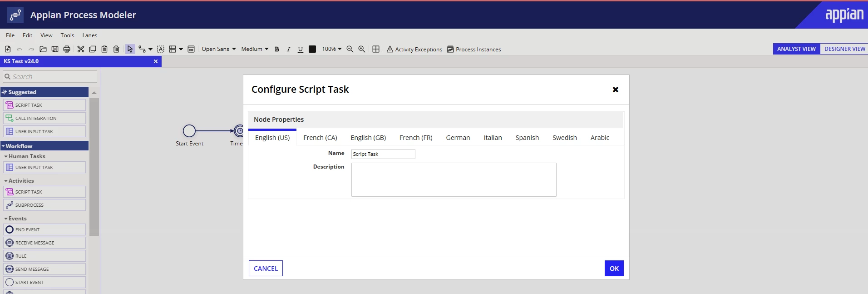
Task: Click the process properties list icon
Action: pos(191,49)
